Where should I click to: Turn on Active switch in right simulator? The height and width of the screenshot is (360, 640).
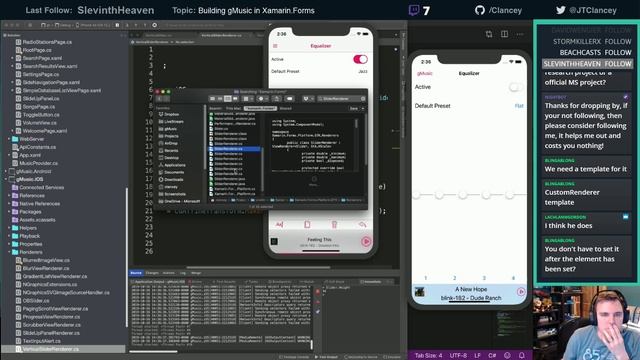(x=516, y=87)
